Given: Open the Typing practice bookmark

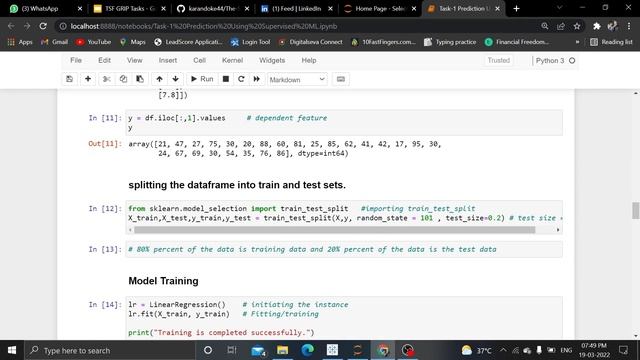Looking at the screenshot, I should click(x=450, y=42).
